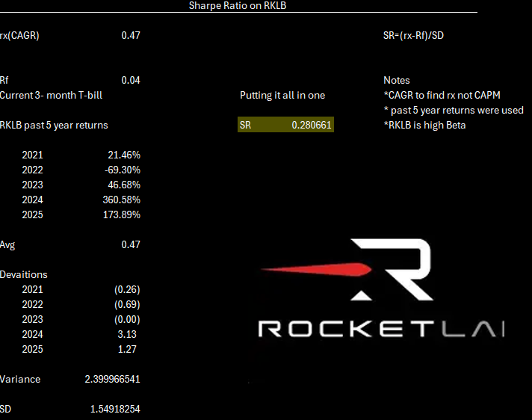Select the Devaitions heading cell
Image resolution: width=532 pixels, height=420 pixels.
23,274
